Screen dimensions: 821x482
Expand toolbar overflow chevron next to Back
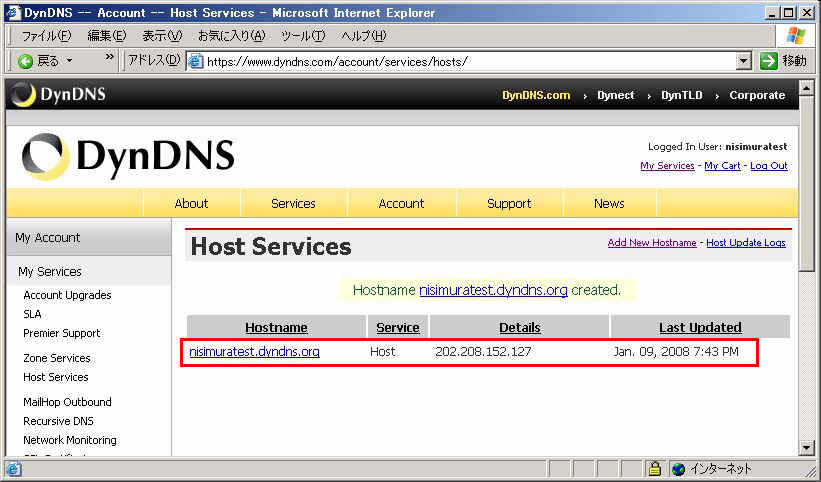point(109,57)
